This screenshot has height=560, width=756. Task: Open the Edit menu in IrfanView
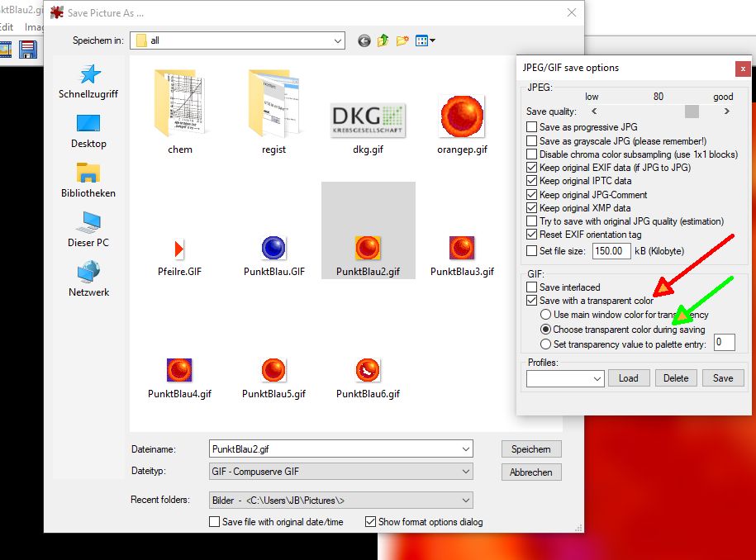(x=7, y=27)
